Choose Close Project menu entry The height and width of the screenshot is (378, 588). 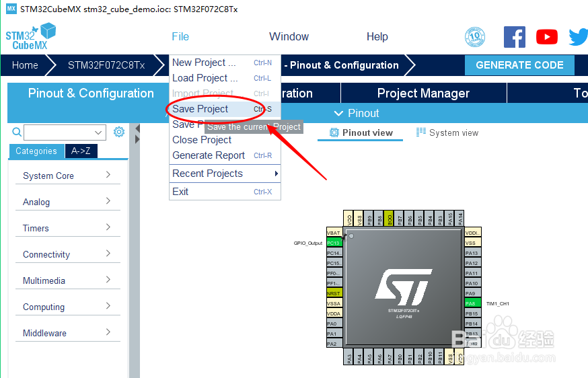click(225, 140)
